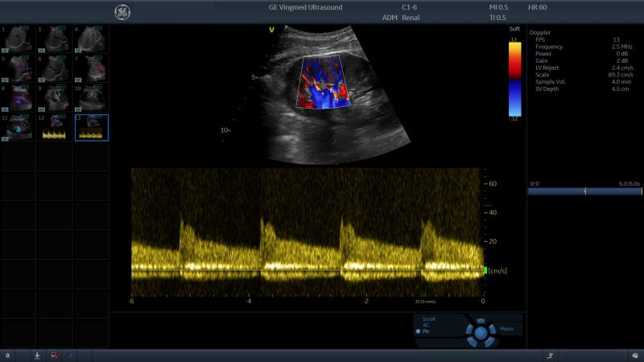Open clipboard thumbnail 1
Image resolution: width=644 pixels, height=362 pixels.
point(18,39)
